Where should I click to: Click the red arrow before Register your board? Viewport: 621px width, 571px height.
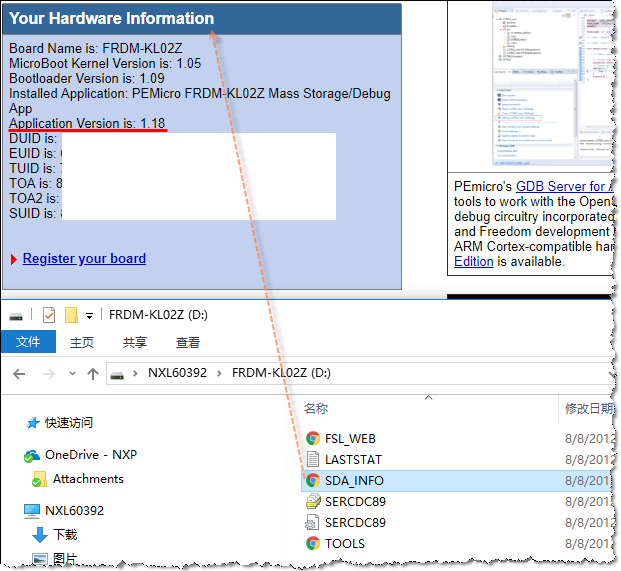(x=14, y=259)
